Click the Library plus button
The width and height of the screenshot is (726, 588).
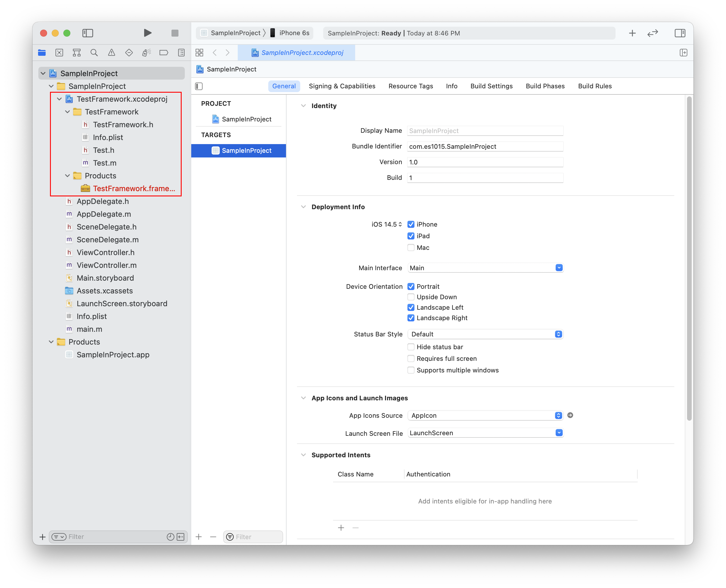point(632,33)
